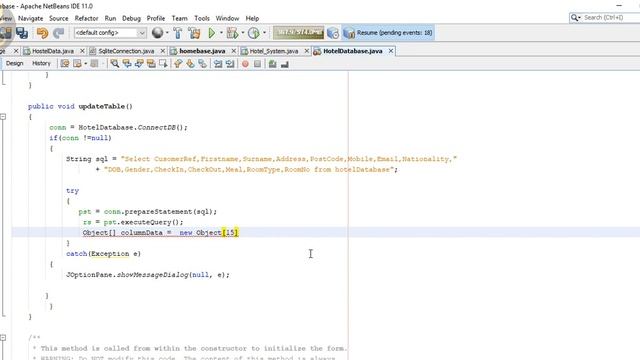Click the memory usage garbage collection bar
This screenshot has height=360, width=640.
pyautogui.click(x=298, y=33)
